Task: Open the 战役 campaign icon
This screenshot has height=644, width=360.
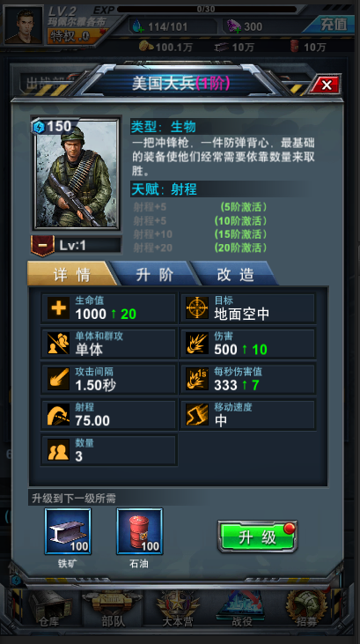Action: pos(242,609)
